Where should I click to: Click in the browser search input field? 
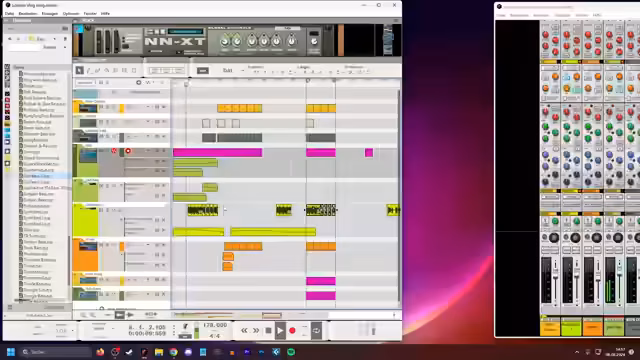pos(25,47)
